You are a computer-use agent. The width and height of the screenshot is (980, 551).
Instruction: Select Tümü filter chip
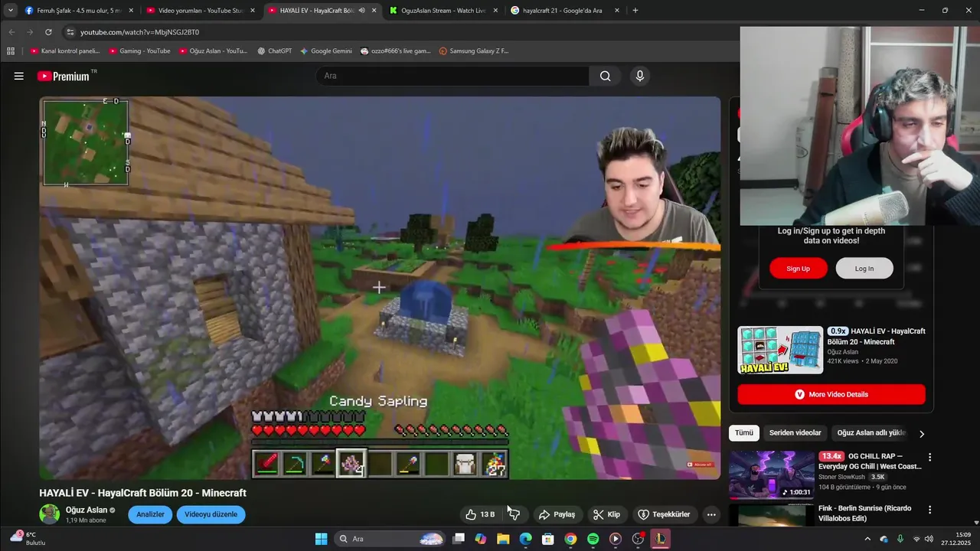[x=744, y=433]
